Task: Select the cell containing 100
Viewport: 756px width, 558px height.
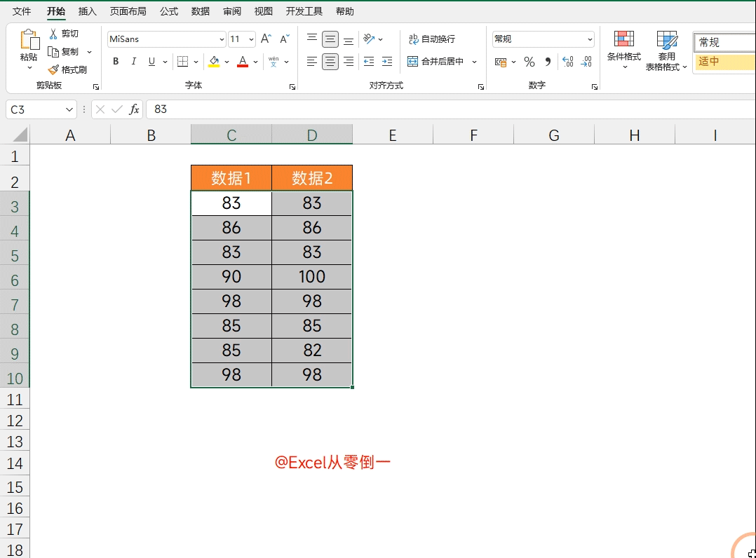Action: [312, 277]
